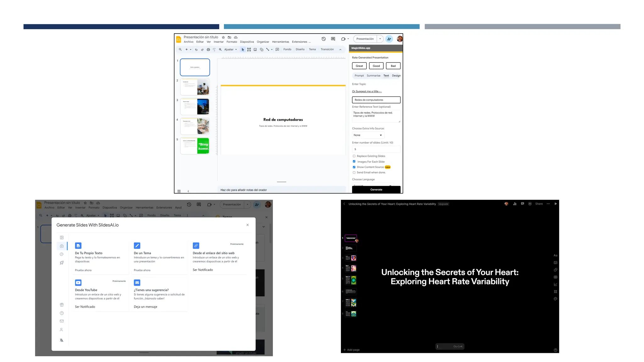Rate presentation as Great
Image resolution: width=644 pixels, height=362 pixels.
coord(359,66)
